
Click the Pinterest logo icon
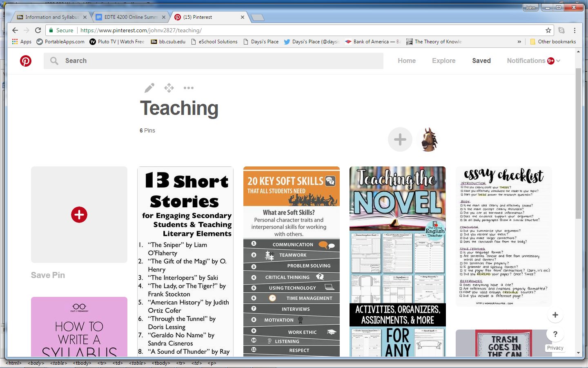point(26,61)
